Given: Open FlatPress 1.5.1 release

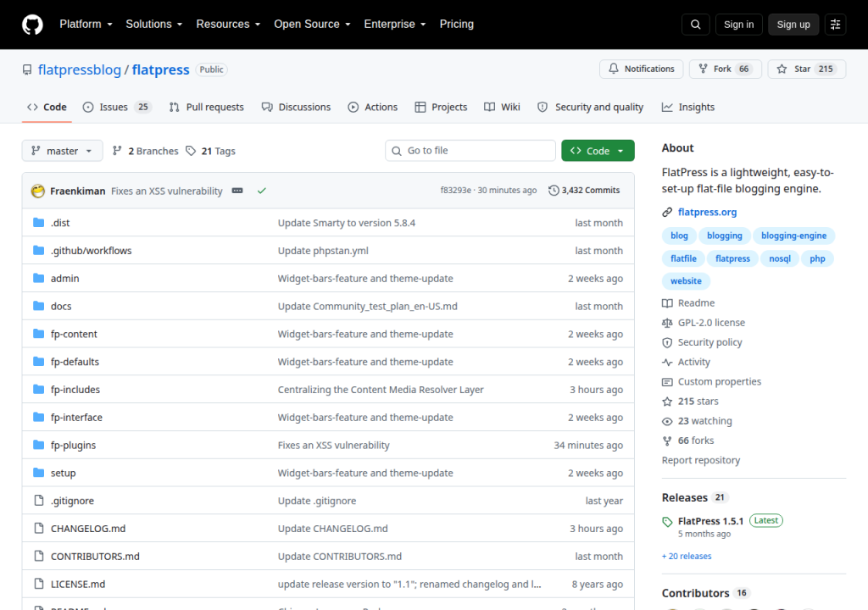Looking at the screenshot, I should tap(710, 521).
